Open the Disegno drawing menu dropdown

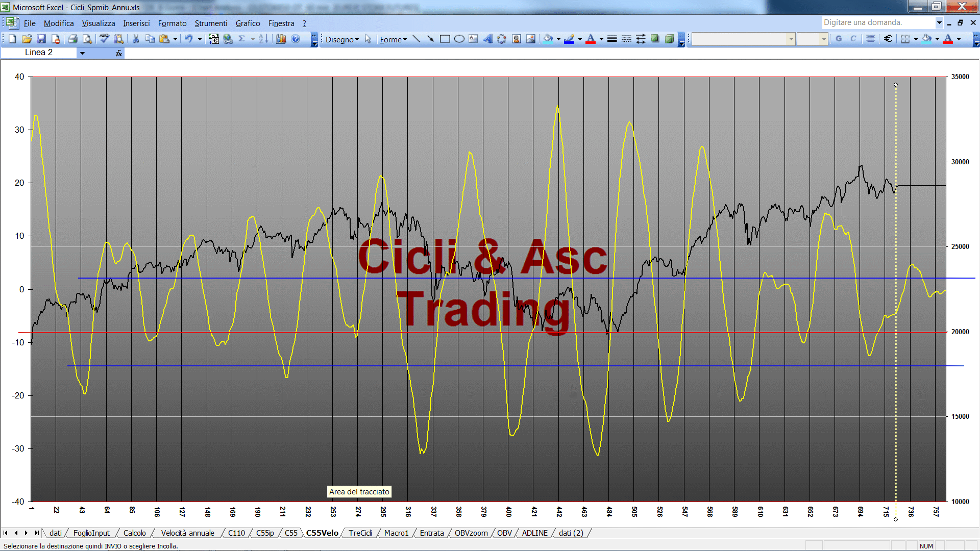pos(342,39)
